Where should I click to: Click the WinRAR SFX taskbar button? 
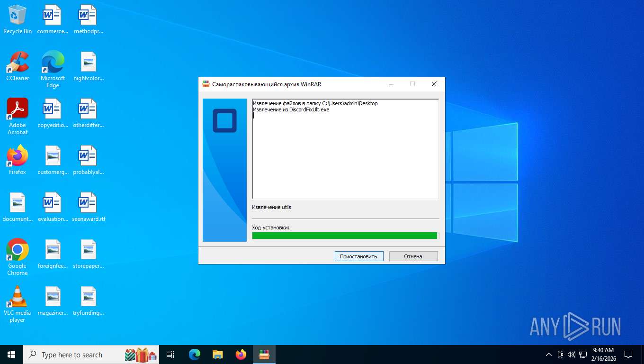[x=264, y=355]
